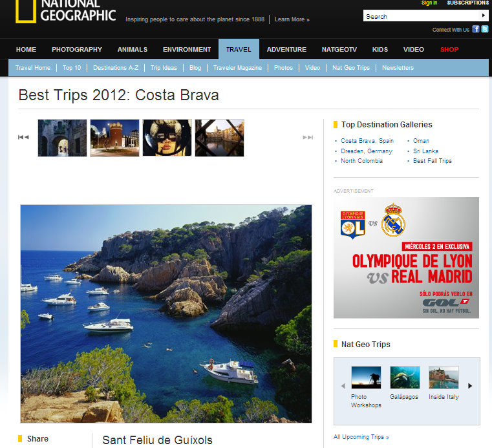Click the National Geographic yellow frame logo

(26, 11)
